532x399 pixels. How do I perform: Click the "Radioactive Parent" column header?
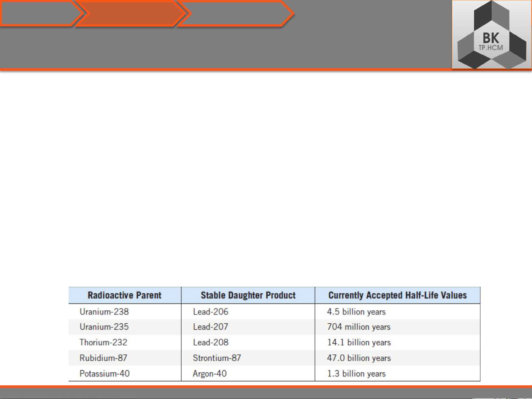(125, 295)
